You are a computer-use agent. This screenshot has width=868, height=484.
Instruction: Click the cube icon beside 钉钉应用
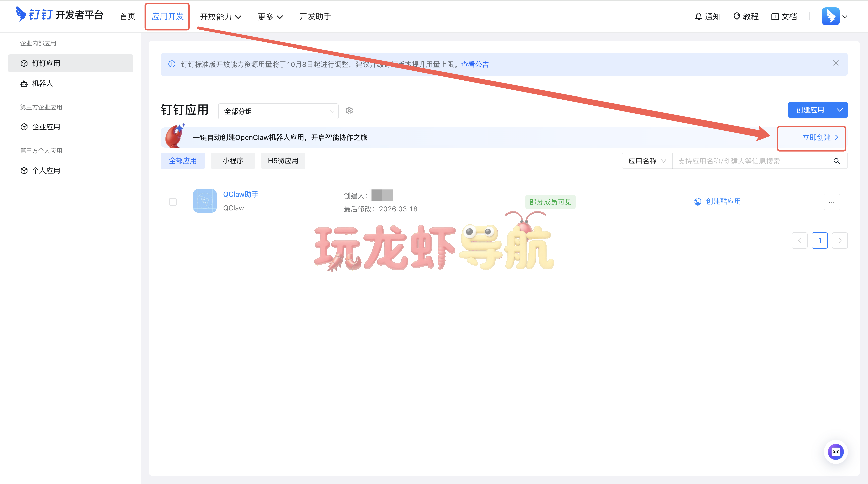click(24, 63)
